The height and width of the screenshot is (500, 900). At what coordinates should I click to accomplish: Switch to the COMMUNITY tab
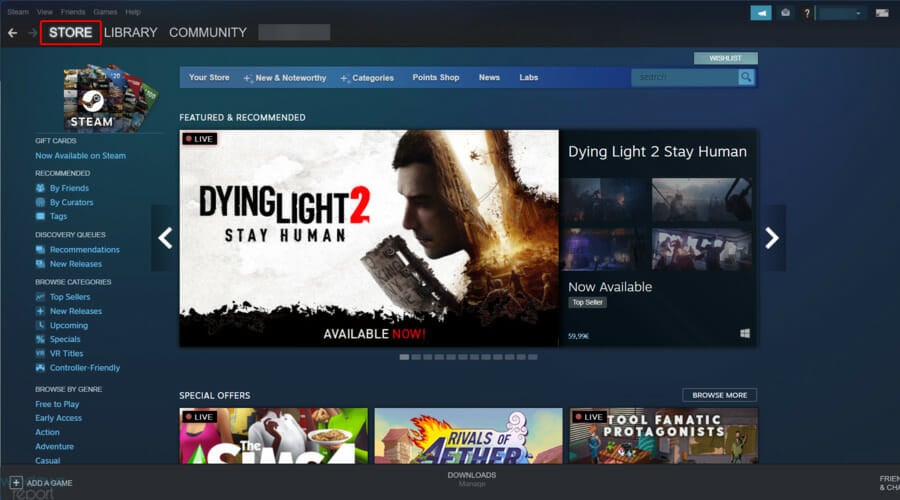click(x=208, y=33)
